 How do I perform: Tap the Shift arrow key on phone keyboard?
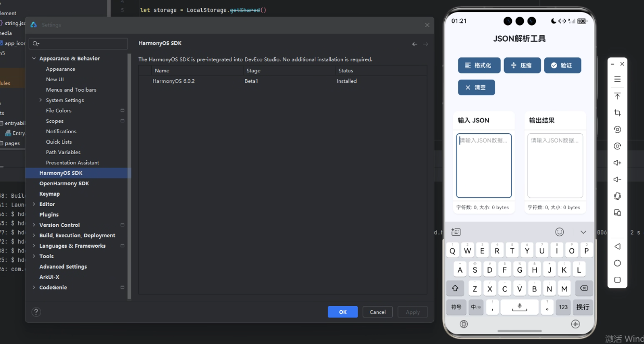tap(455, 288)
